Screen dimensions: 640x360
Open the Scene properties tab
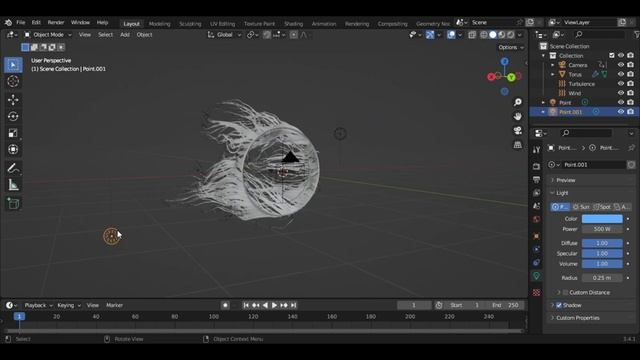(536, 206)
